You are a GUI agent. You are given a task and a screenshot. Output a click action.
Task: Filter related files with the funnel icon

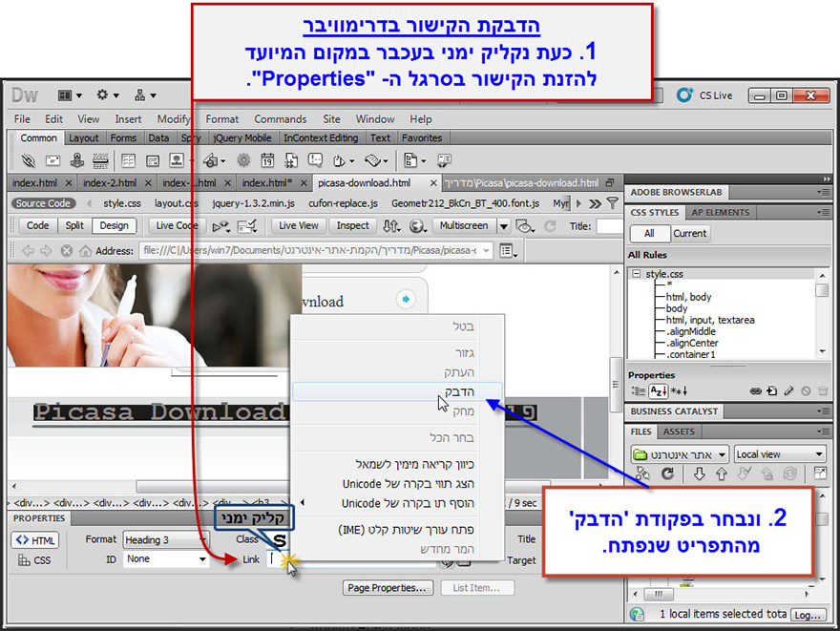pyautogui.click(x=612, y=203)
